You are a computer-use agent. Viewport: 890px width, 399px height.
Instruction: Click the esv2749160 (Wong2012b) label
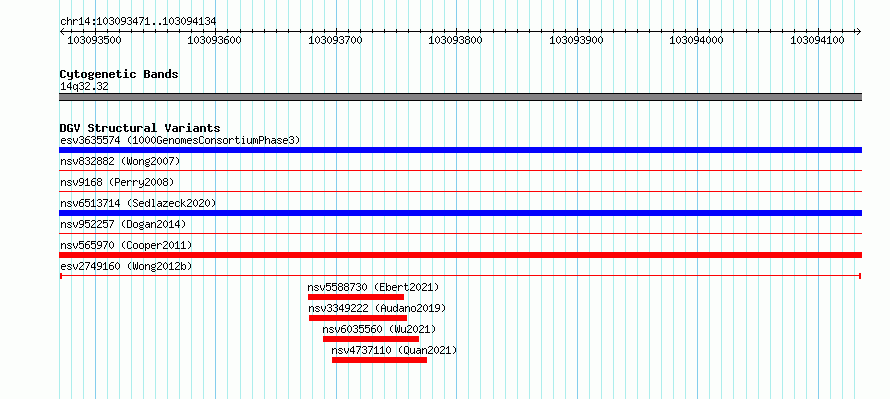126,266
